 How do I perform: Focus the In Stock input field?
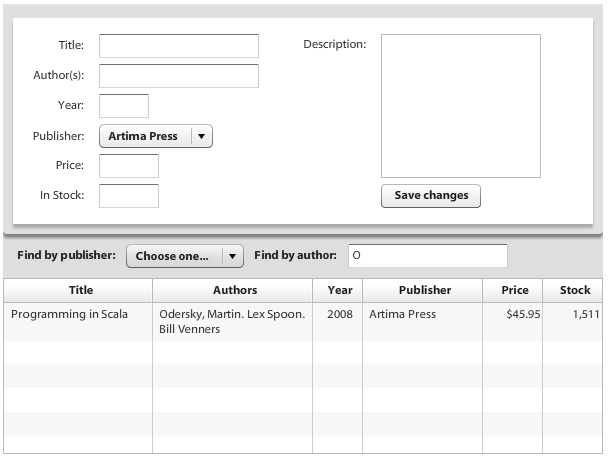[129, 196]
